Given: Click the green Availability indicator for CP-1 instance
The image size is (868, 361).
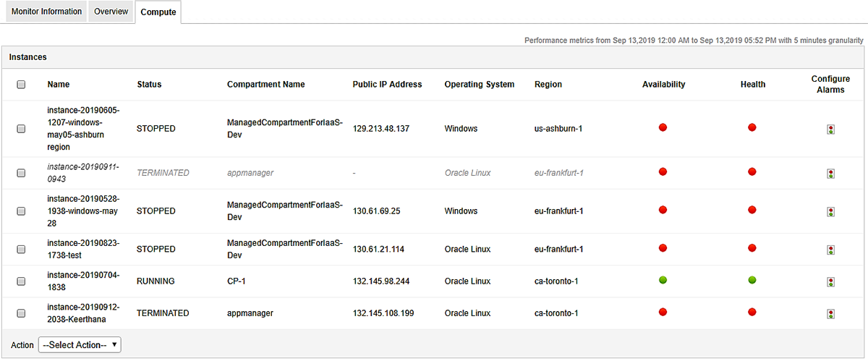Looking at the screenshot, I should tap(663, 280).
